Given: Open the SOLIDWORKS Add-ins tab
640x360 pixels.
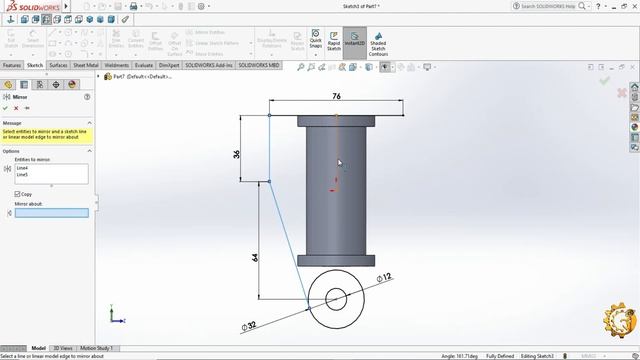Looking at the screenshot, I should [209, 65].
